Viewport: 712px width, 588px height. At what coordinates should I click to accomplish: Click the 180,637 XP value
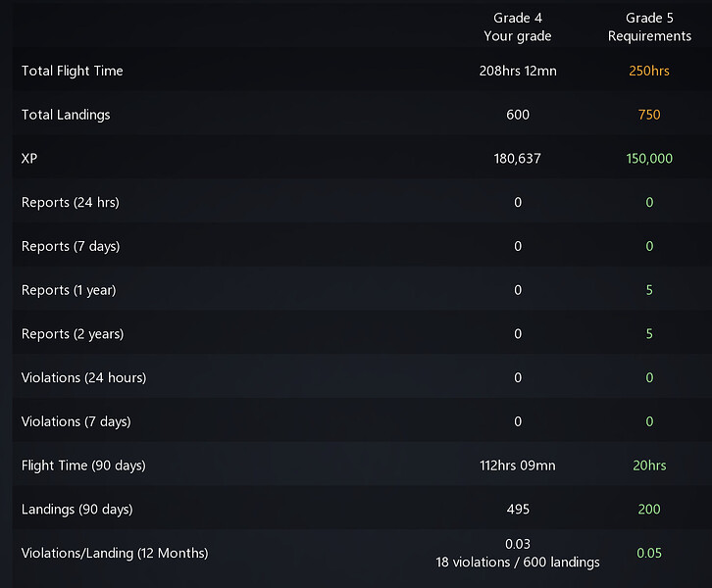coord(518,158)
